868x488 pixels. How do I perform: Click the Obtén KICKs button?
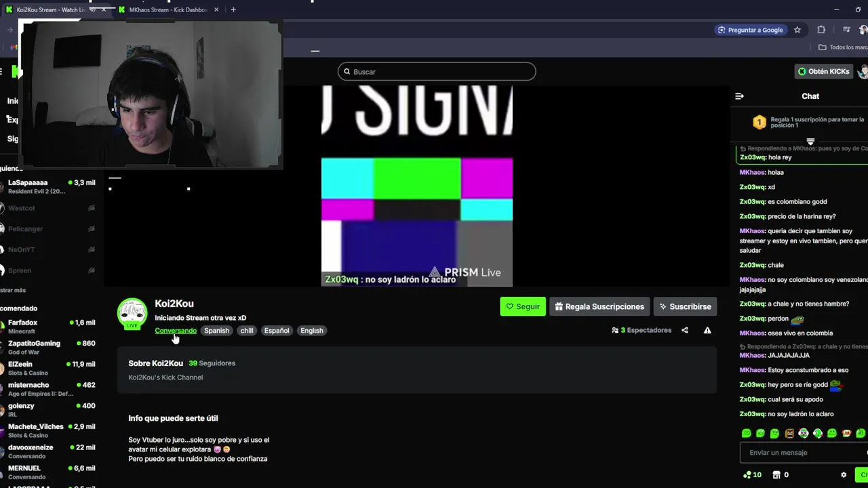pyautogui.click(x=823, y=71)
